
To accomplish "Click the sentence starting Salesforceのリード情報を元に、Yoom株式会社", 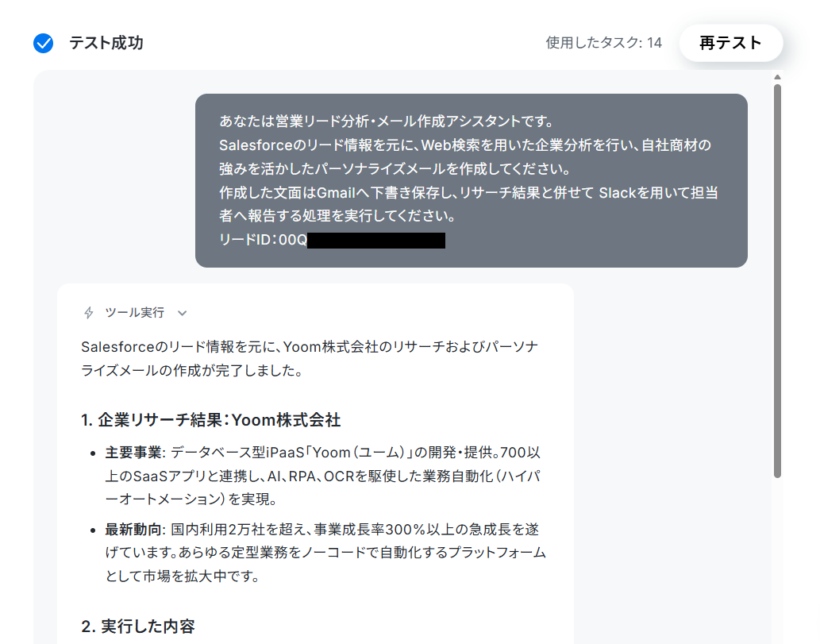I will pyautogui.click(x=310, y=358).
